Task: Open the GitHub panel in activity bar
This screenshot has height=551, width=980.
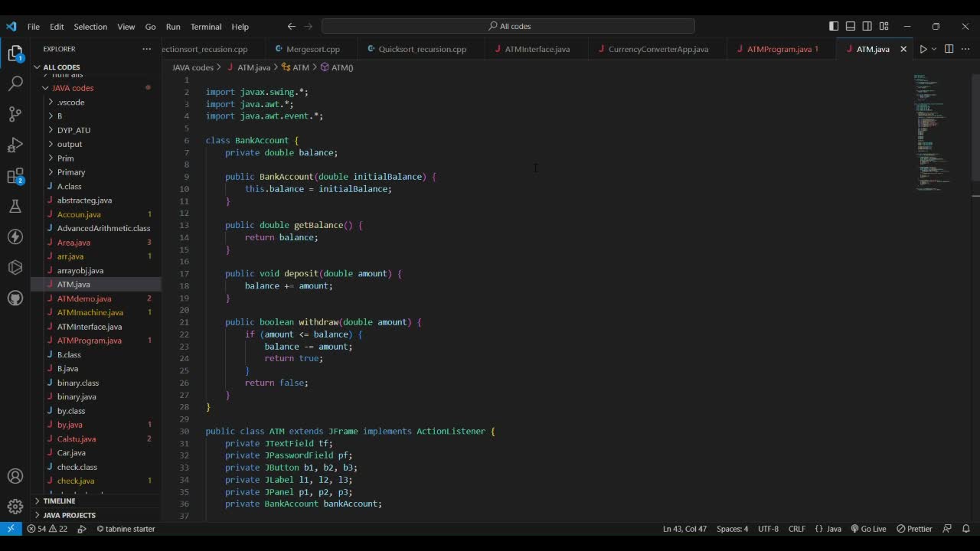Action: [15, 298]
